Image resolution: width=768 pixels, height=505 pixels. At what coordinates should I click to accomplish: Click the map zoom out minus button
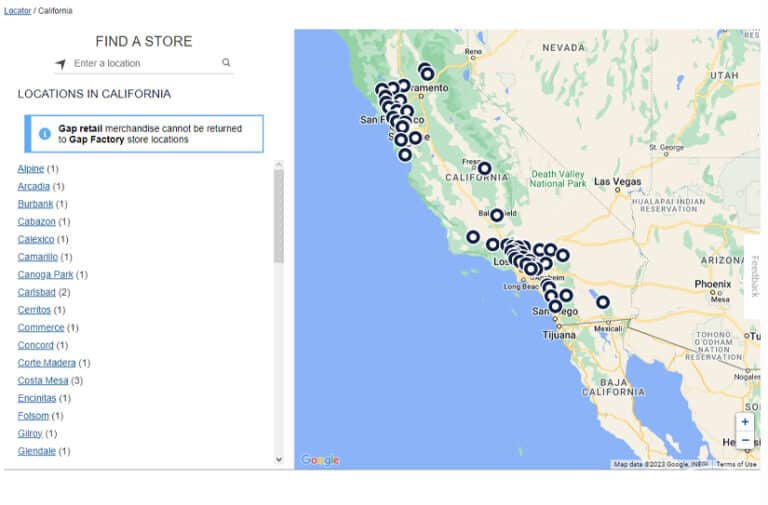pyautogui.click(x=745, y=441)
